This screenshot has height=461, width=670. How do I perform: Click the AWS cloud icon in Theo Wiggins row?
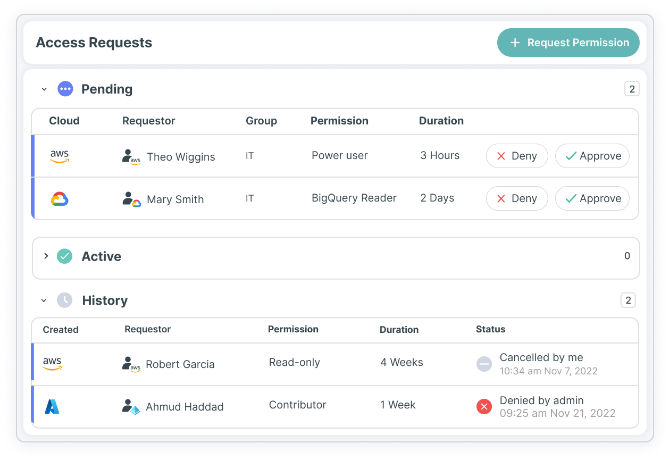click(59, 156)
